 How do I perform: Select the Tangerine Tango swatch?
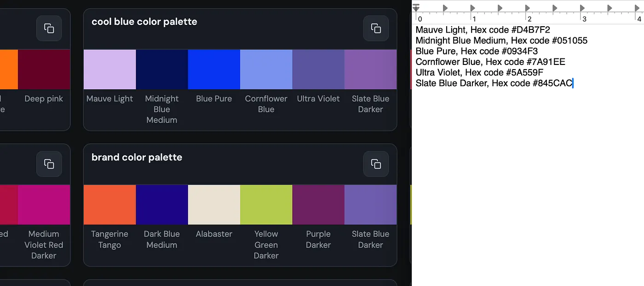[x=109, y=205]
